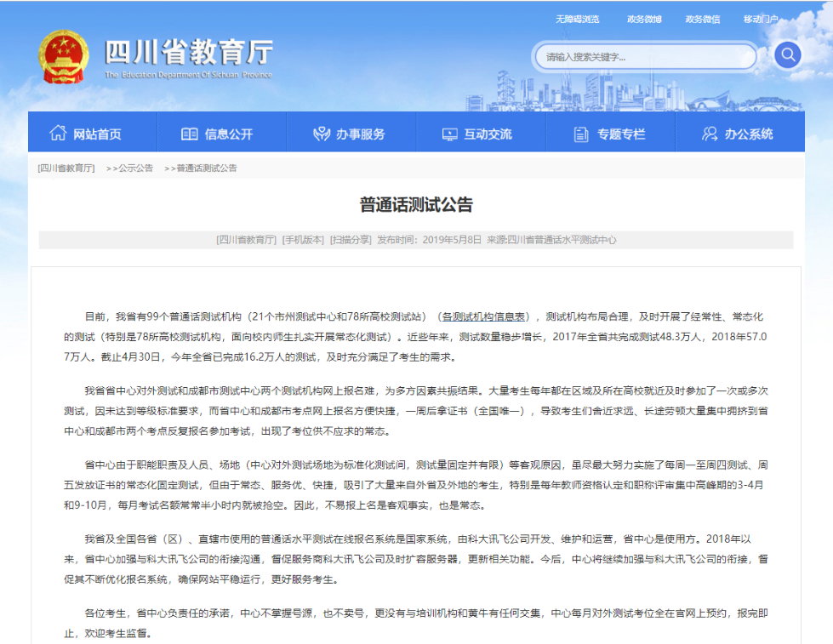Viewport: 833px width, 644px height.
Task: Open the 政务微博 top link
Action: pyautogui.click(x=644, y=19)
